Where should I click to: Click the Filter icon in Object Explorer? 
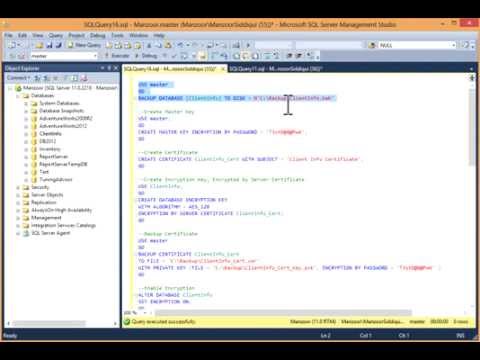(x=66, y=78)
